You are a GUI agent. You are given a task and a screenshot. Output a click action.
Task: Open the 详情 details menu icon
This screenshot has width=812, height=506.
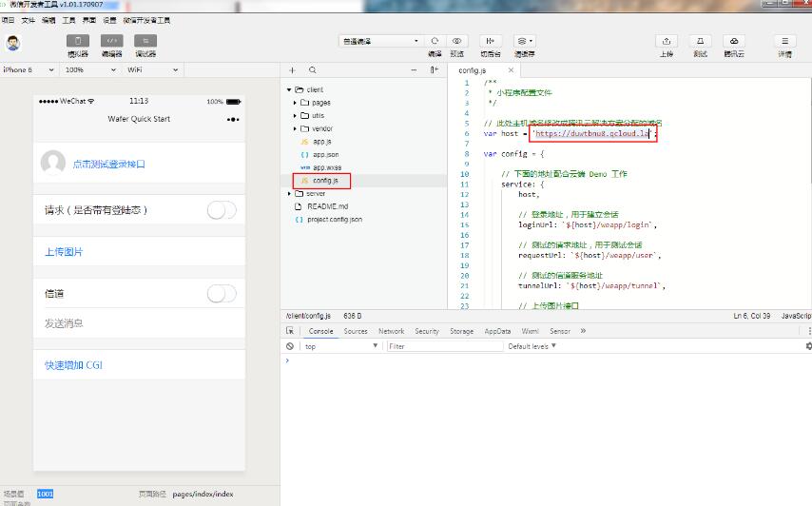tap(784, 41)
